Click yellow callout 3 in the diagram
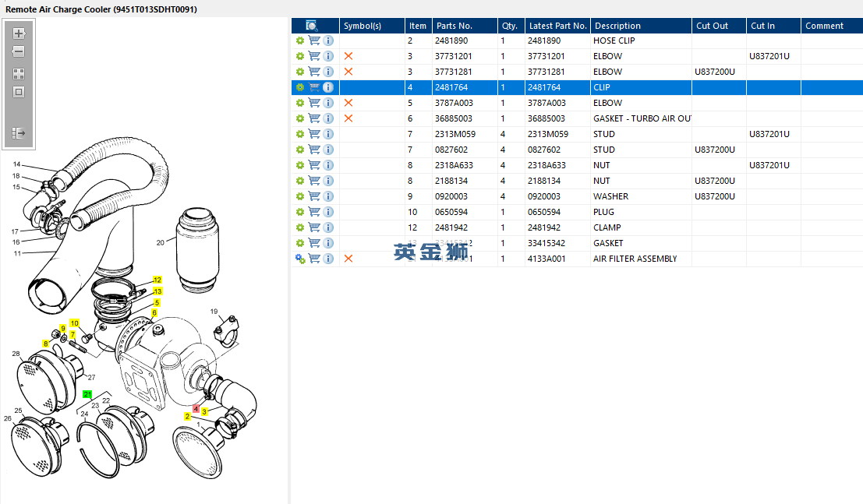 point(204,411)
